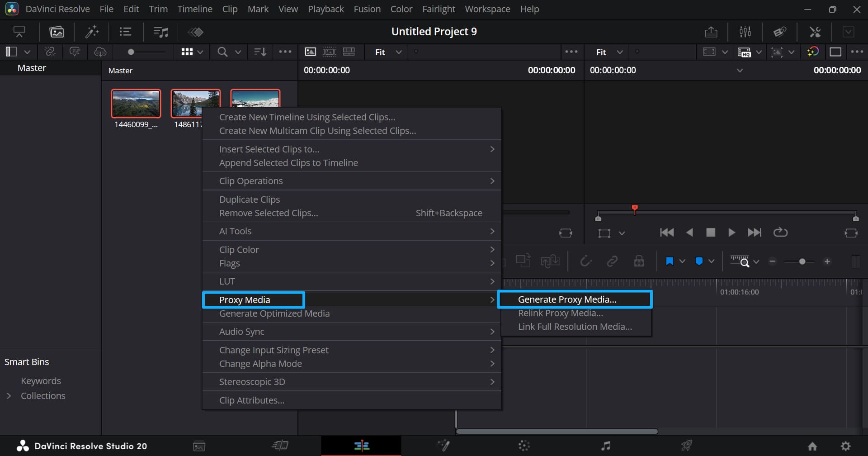Open the Playback menu
This screenshot has height=456, width=868.
(325, 9)
